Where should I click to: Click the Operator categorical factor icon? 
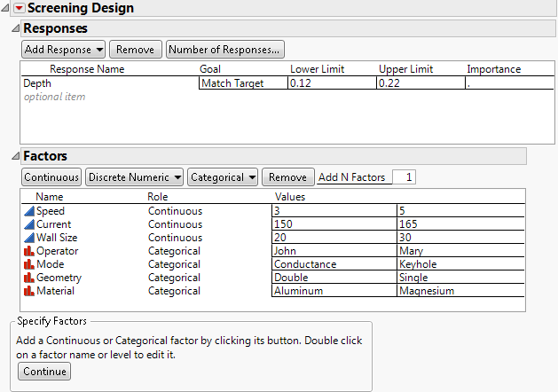pyautogui.click(x=28, y=251)
